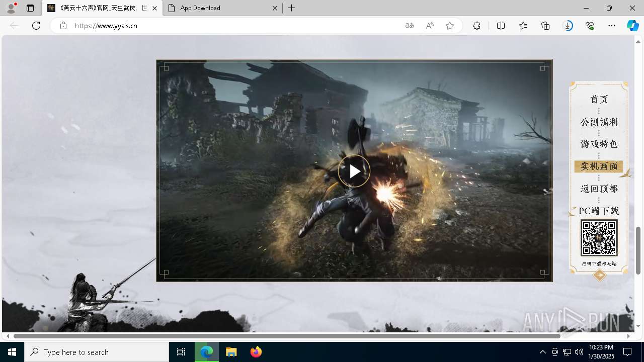The height and width of the screenshot is (362, 644).
Task: Open the Downloads icon
Action: [568, 26]
